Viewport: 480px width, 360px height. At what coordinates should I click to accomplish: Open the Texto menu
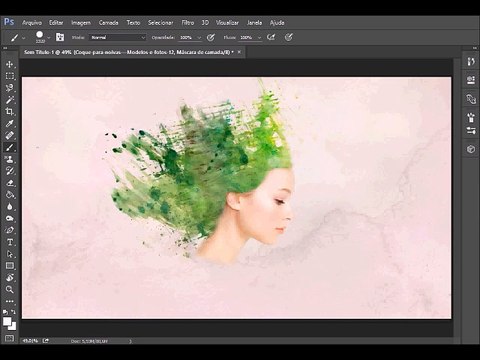[x=133, y=23]
